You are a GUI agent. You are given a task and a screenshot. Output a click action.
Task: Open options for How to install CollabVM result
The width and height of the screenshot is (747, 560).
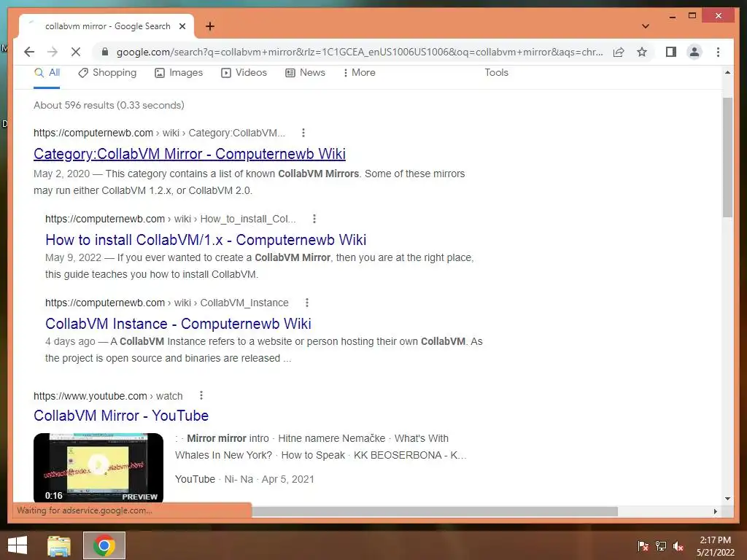pyautogui.click(x=314, y=219)
